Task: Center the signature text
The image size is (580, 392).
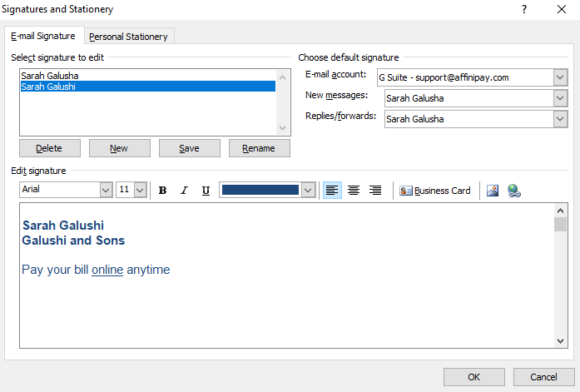Action: click(354, 191)
